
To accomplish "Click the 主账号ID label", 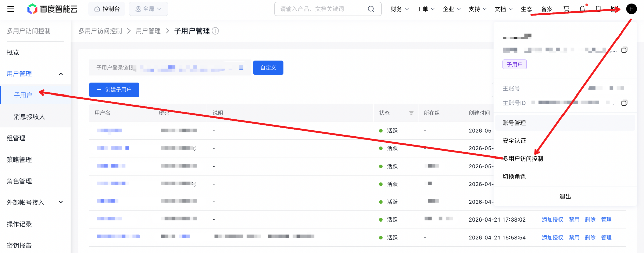I will [x=514, y=103].
